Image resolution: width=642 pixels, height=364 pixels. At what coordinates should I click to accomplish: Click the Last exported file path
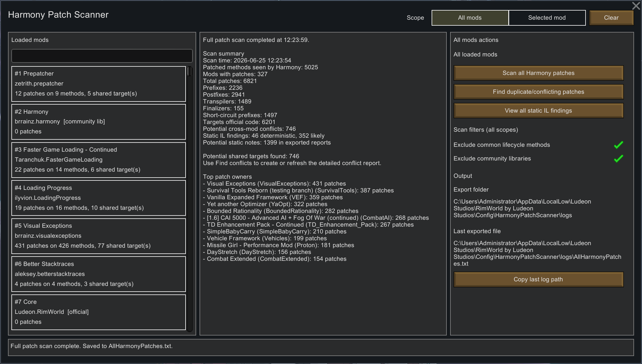pyautogui.click(x=537, y=253)
